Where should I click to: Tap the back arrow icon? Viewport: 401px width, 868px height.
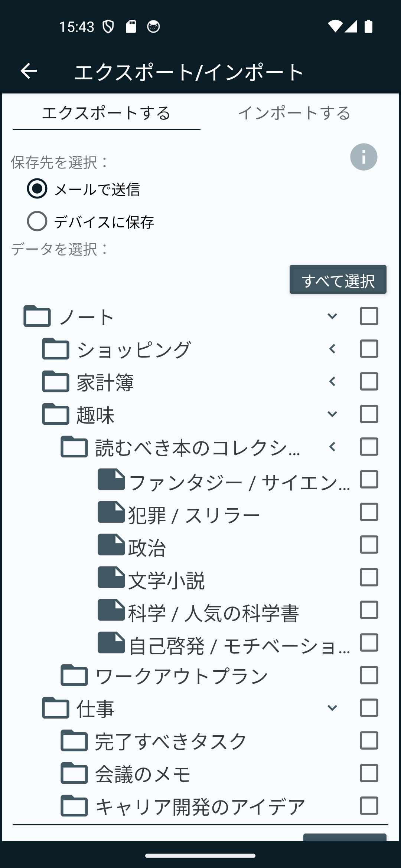[29, 71]
